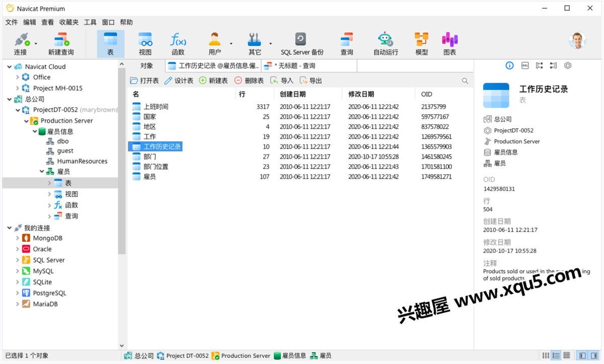
Task: Switch to detail grid view in status bar
Action: tap(566, 355)
